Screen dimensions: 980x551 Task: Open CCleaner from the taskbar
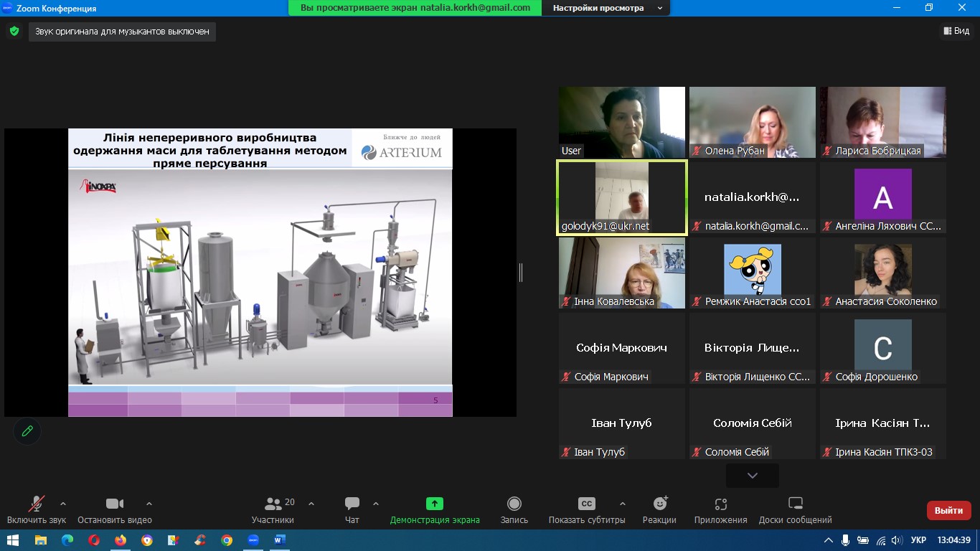200,540
